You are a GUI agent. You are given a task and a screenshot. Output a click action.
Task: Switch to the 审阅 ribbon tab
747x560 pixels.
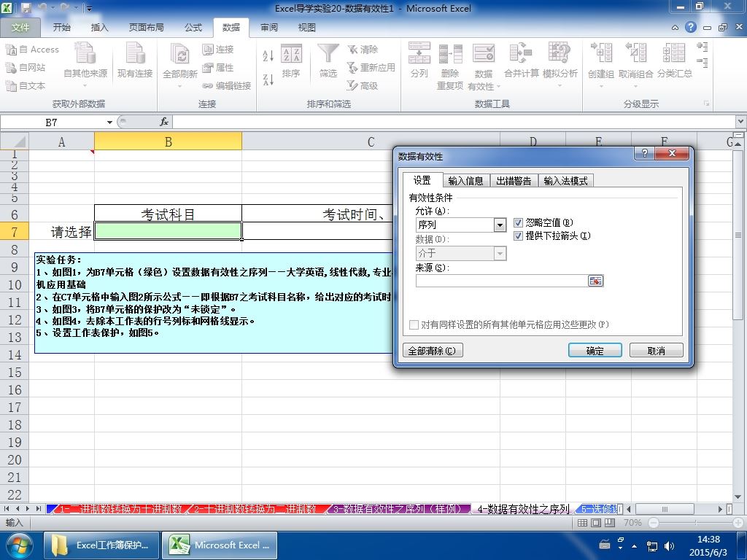click(269, 28)
